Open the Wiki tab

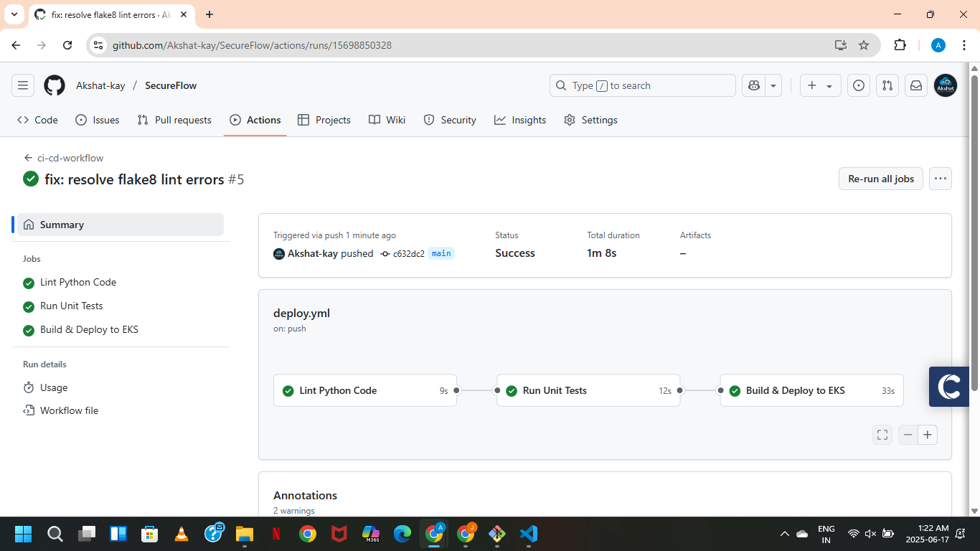(387, 120)
